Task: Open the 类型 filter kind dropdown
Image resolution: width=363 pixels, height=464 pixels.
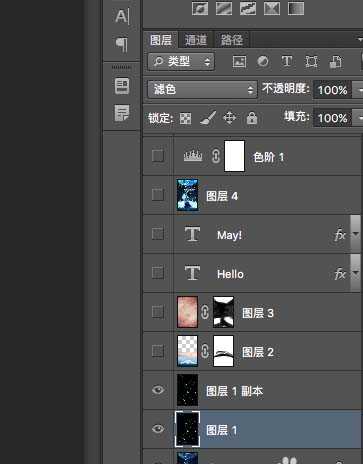Action: (x=181, y=61)
